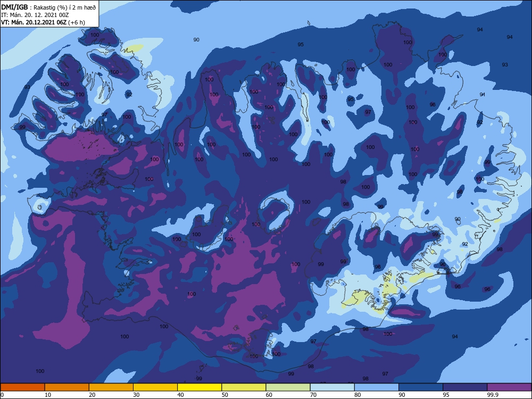This screenshot has height=399, width=532.
Task: Click the legend tick label "50"
Action: point(225,395)
